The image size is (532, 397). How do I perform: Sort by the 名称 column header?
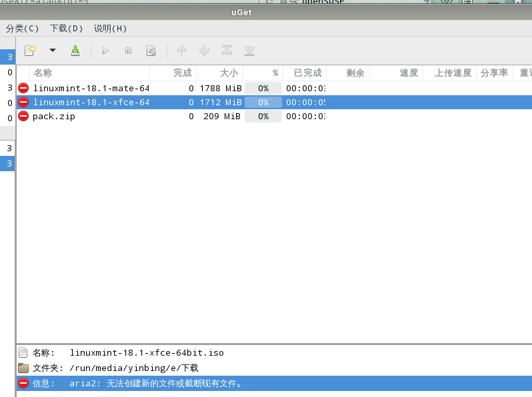[x=90, y=73]
